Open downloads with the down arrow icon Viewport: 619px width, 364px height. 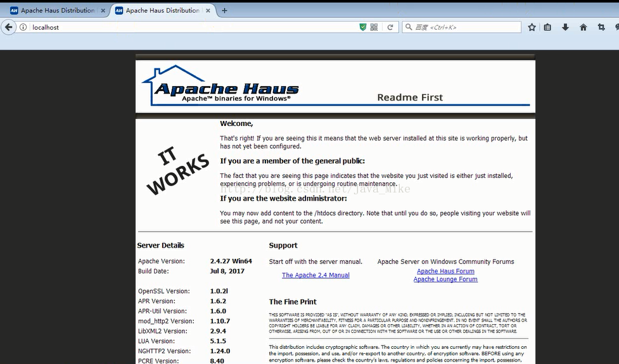coord(565,27)
